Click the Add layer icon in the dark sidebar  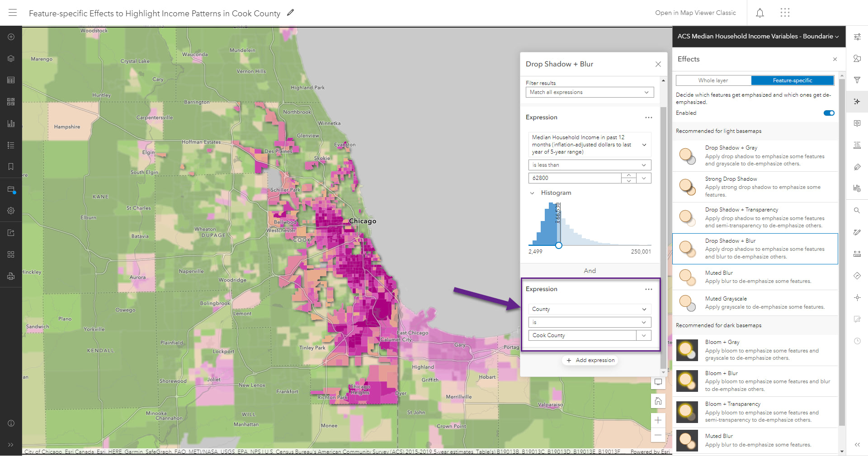pyautogui.click(x=11, y=37)
